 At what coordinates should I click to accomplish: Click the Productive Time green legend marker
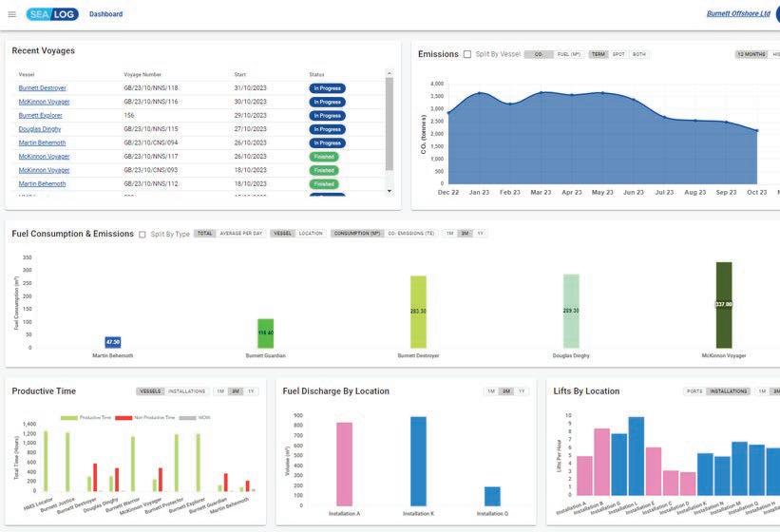[x=69, y=418]
